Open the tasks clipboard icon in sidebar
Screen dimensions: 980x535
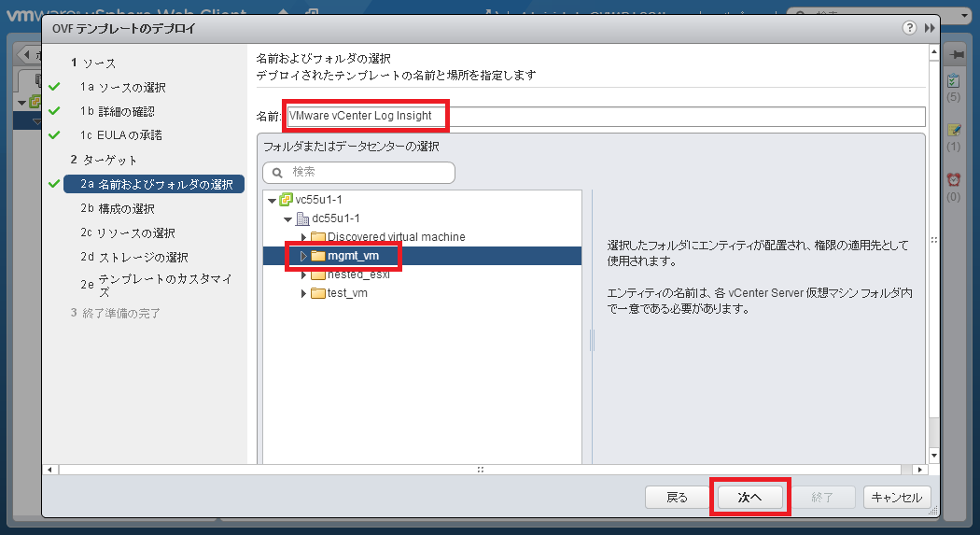(x=953, y=81)
